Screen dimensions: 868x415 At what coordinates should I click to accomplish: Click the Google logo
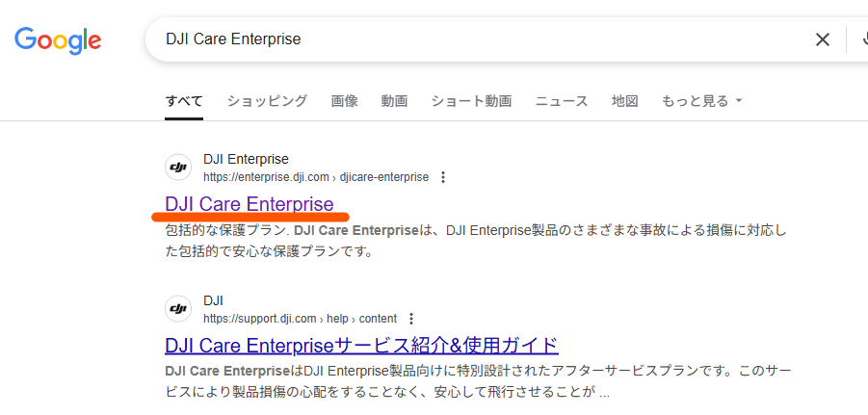pyautogui.click(x=58, y=39)
